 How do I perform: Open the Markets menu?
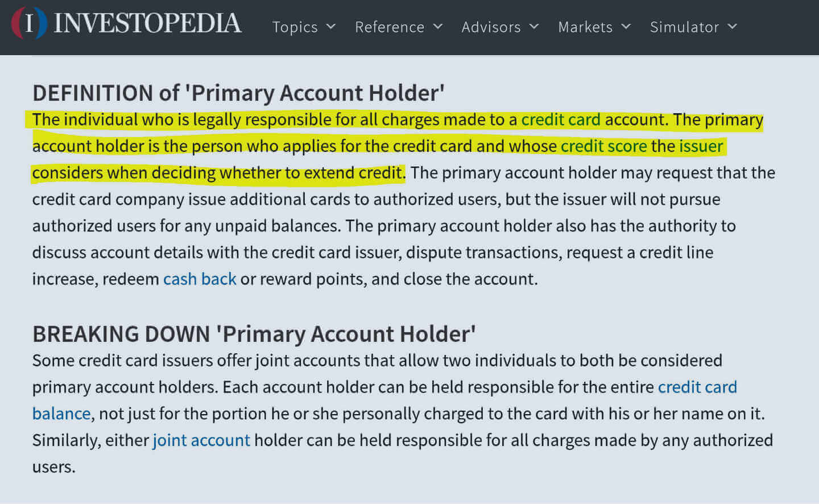pos(585,27)
